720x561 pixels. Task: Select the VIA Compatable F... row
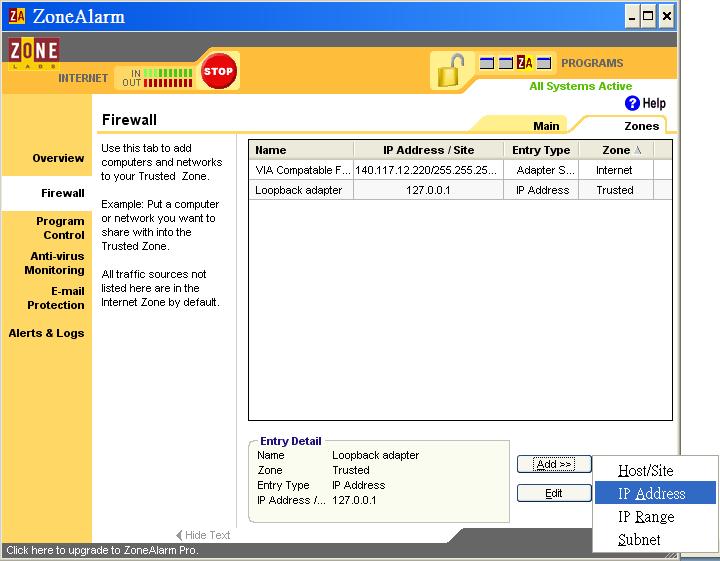click(460, 170)
